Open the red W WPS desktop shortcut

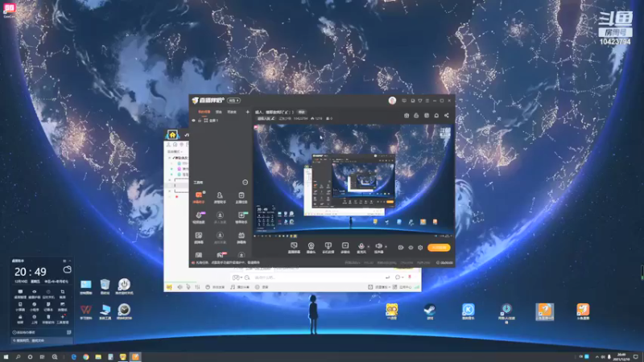(86, 311)
